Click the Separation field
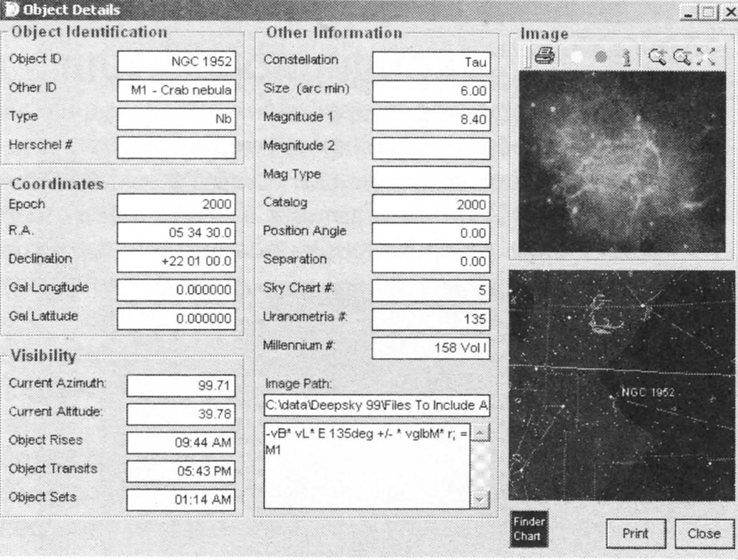738x560 pixels. coord(432,262)
